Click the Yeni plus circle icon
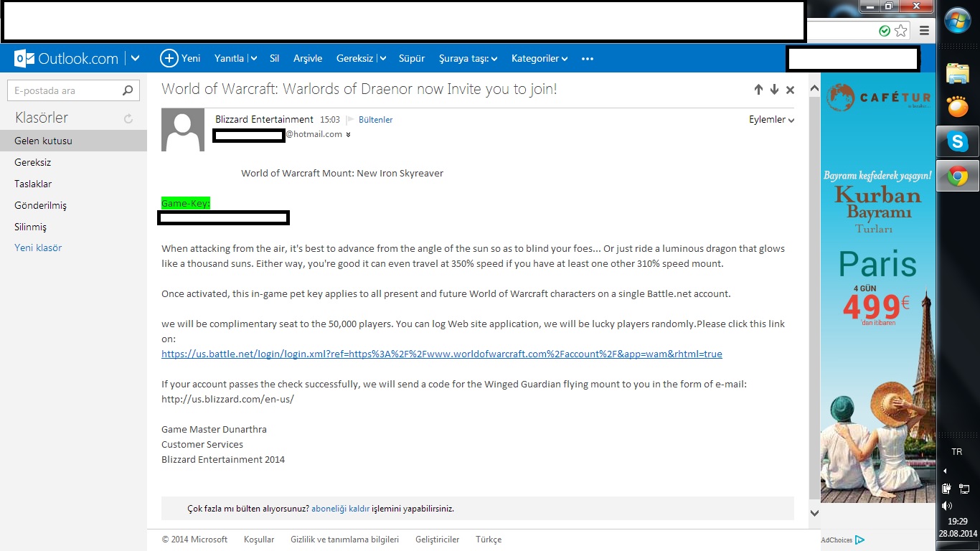980x551 pixels. coord(169,58)
